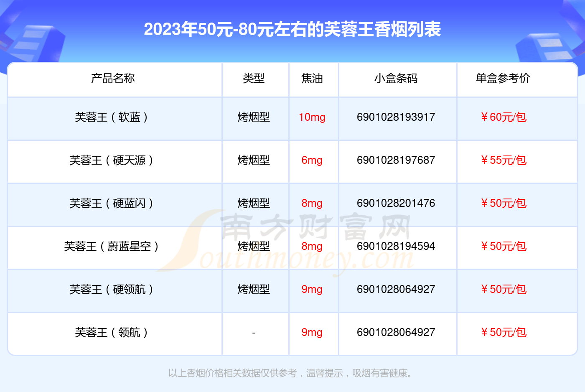The image size is (585, 392).
Task: Click barcode 6901028201476
Action: coord(396,203)
